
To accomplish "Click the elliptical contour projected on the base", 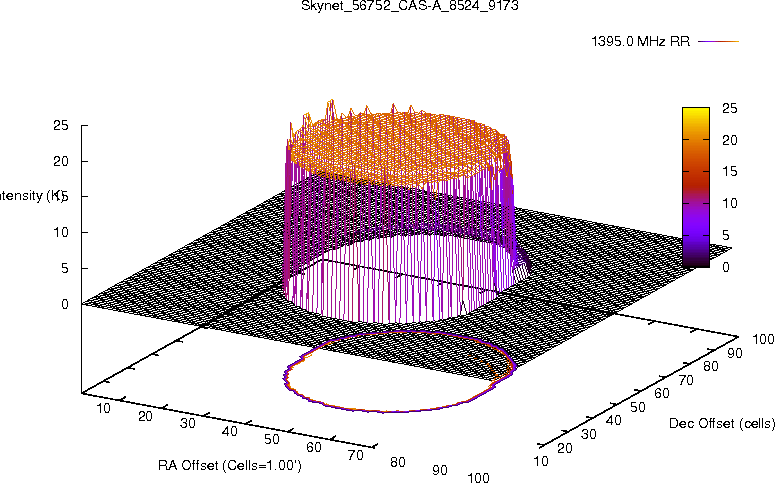I will 400,371.
